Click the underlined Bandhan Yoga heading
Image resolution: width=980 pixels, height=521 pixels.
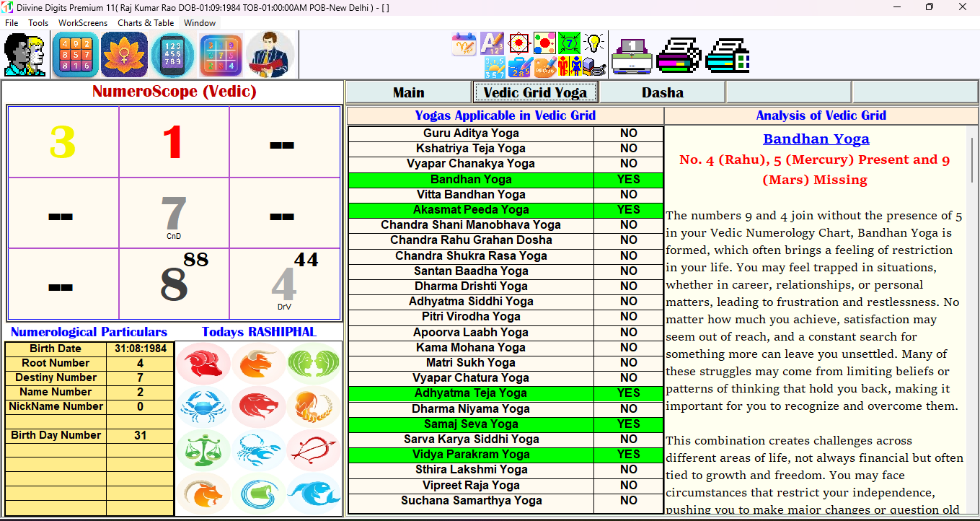pos(816,139)
